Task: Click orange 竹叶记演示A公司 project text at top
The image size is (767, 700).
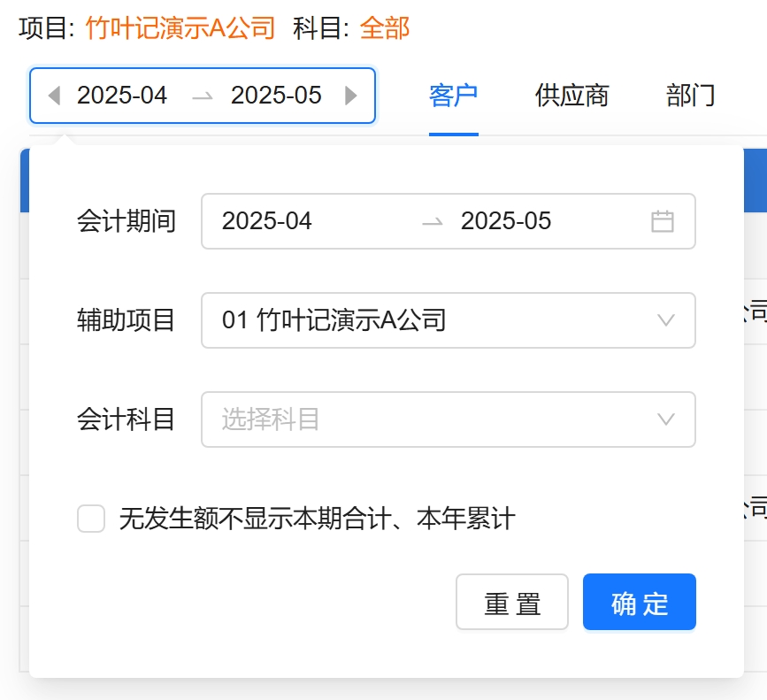Action: [180, 28]
